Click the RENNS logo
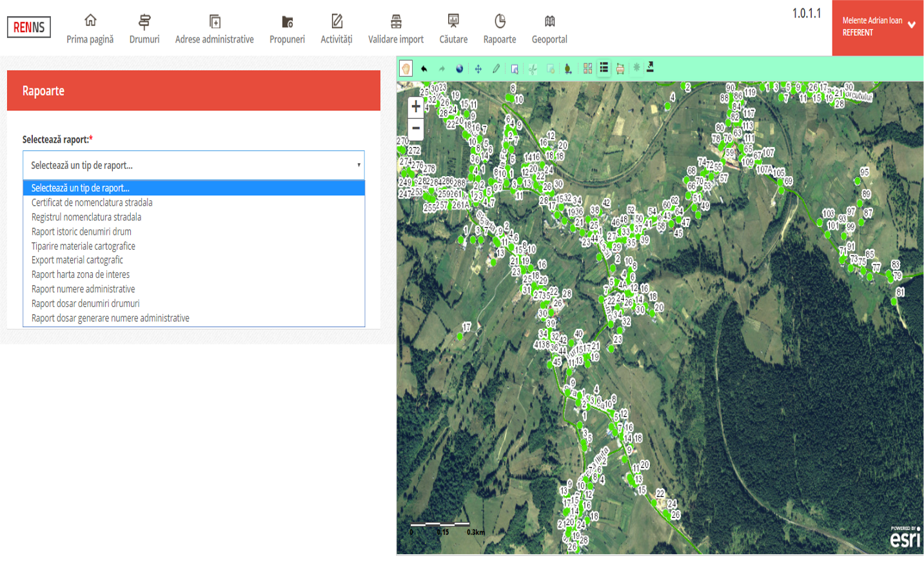Screen dimensions: 924x583 point(29,27)
